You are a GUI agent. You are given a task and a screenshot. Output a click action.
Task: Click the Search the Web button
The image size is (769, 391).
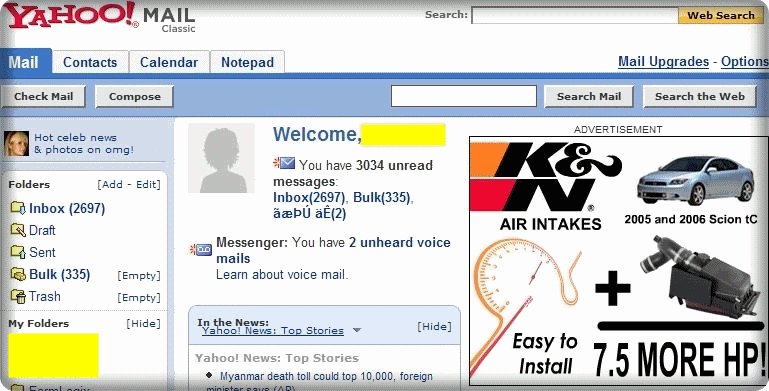[x=700, y=97]
